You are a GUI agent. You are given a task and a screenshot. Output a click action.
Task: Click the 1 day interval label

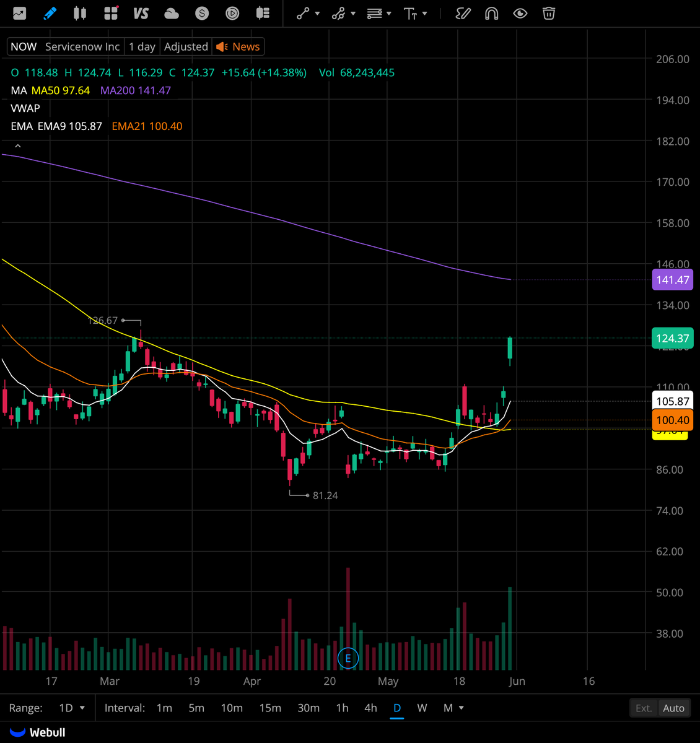(x=142, y=46)
